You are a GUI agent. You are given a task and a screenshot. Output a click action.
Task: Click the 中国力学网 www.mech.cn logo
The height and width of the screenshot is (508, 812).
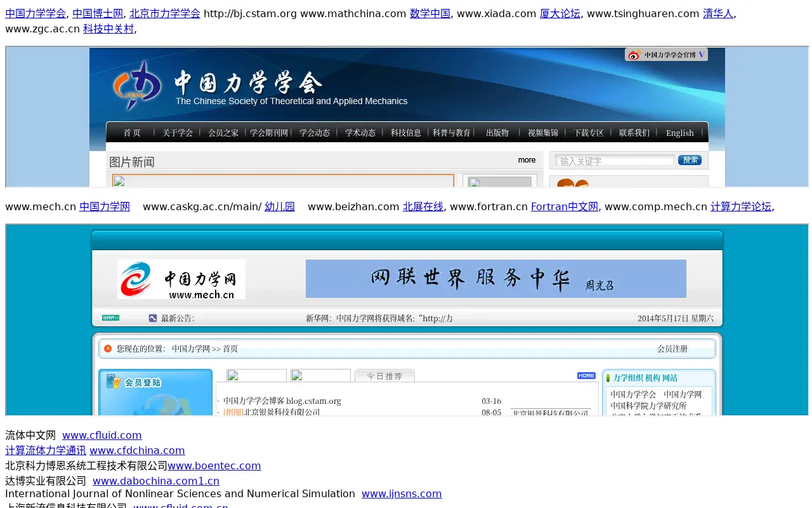[181, 279]
